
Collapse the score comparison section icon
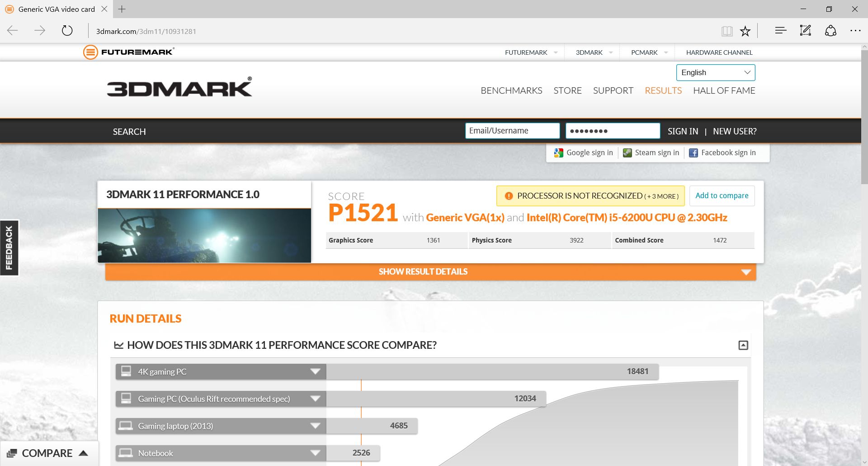point(743,345)
